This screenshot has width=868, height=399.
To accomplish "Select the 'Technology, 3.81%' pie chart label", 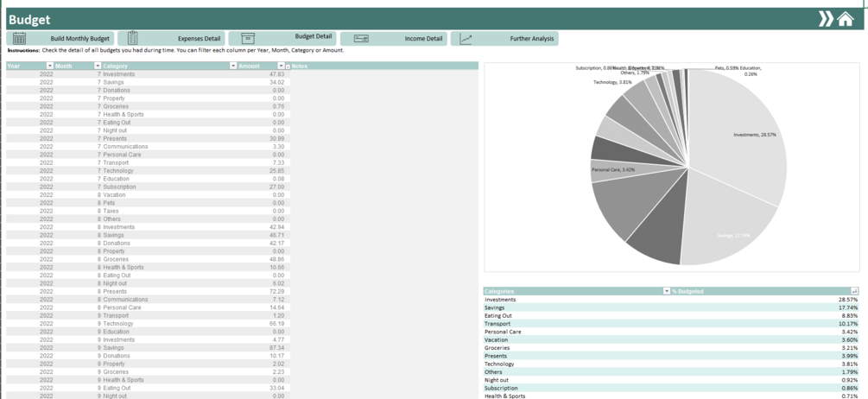I will tap(613, 82).
